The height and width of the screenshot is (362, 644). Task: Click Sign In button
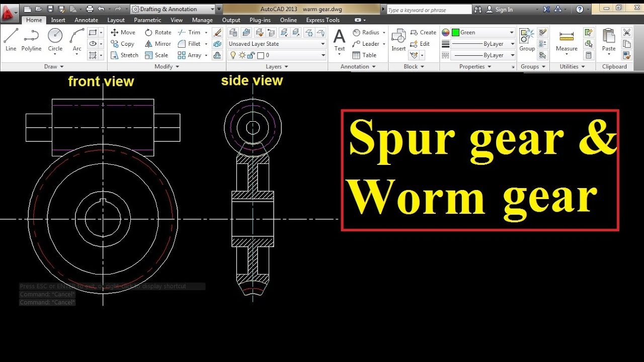(x=500, y=9)
